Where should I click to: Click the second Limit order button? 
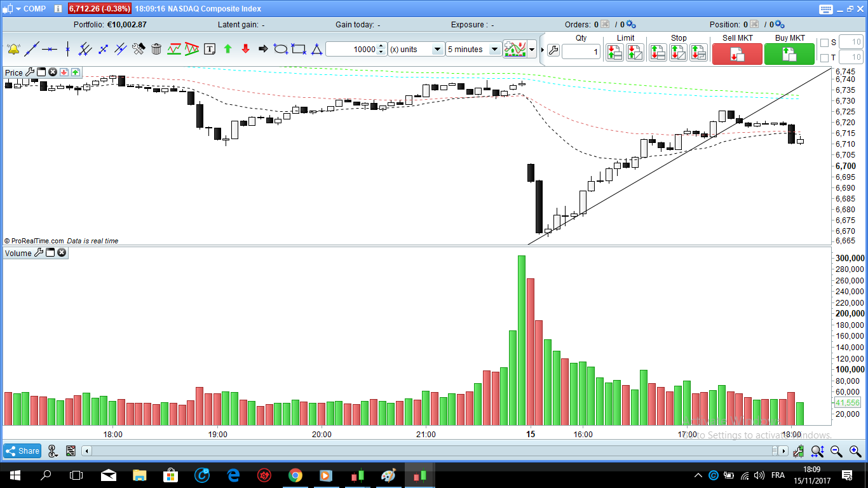[x=635, y=52]
